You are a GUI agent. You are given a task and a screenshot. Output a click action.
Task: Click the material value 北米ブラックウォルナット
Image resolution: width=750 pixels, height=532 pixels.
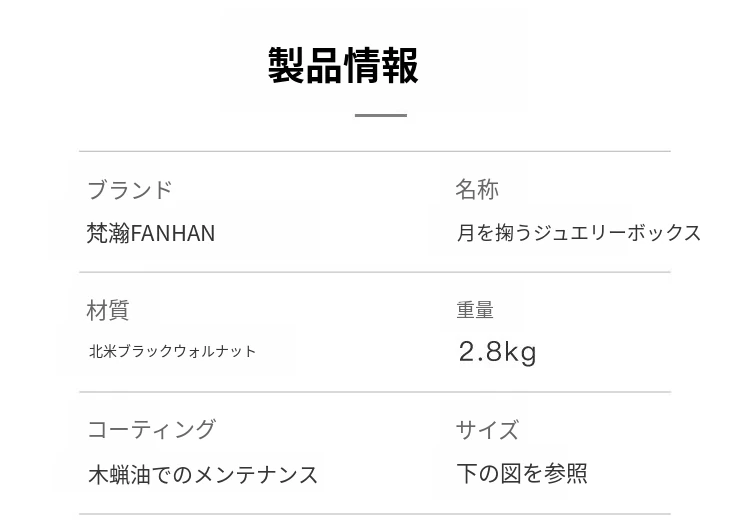click(172, 351)
